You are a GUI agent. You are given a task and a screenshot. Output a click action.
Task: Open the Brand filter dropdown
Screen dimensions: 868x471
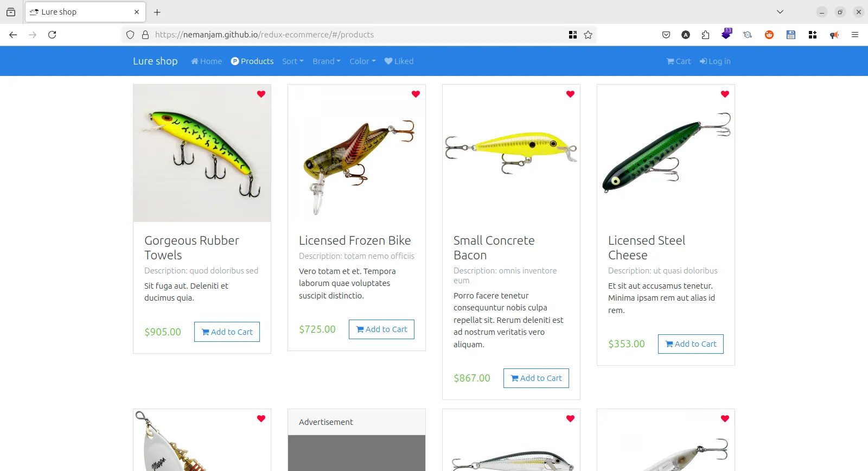pyautogui.click(x=326, y=61)
